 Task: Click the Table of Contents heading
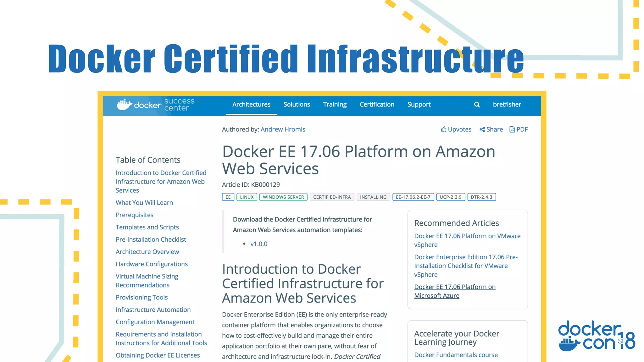[x=148, y=160]
